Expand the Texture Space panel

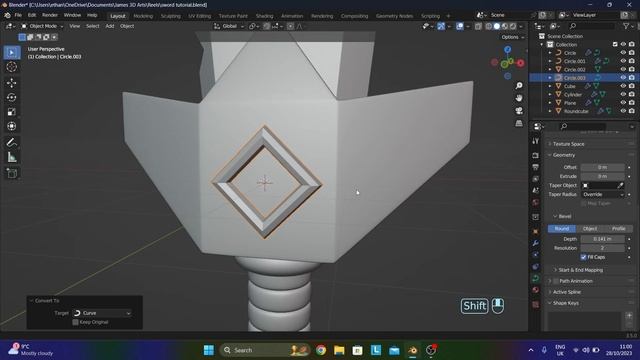pyautogui.click(x=568, y=144)
